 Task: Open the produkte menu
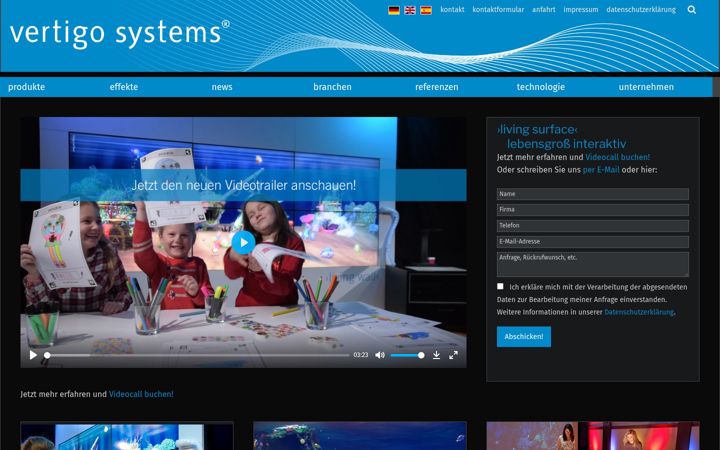[27, 87]
